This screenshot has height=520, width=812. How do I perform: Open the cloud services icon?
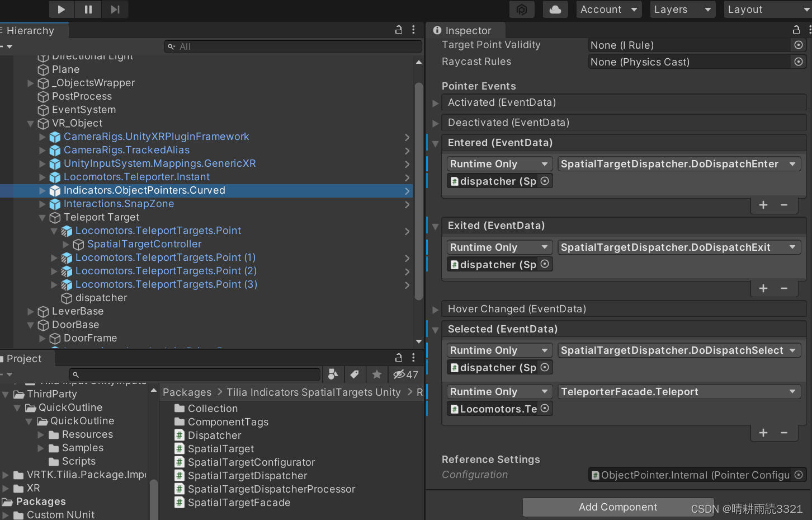pos(555,10)
